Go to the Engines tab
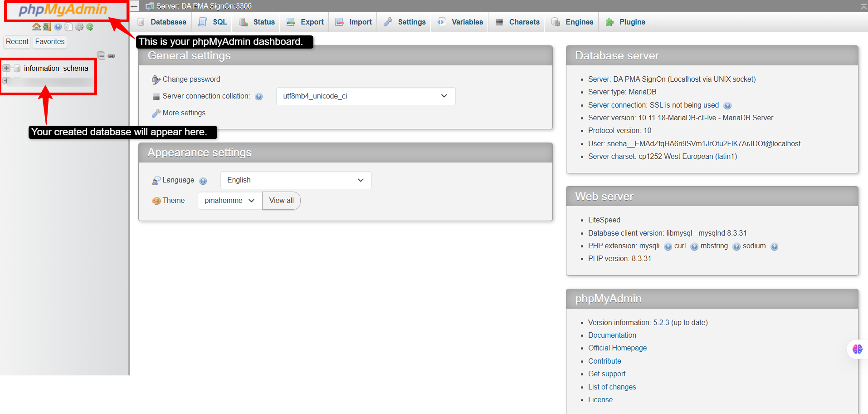868x414 pixels. pyautogui.click(x=572, y=22)
